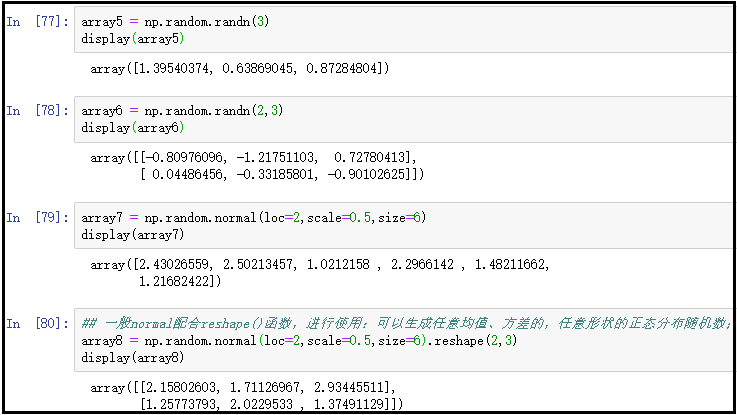The height and width of the screenshot is (415, 737).
Task: Click the array5 output with three values
Action: click(240, 68)
